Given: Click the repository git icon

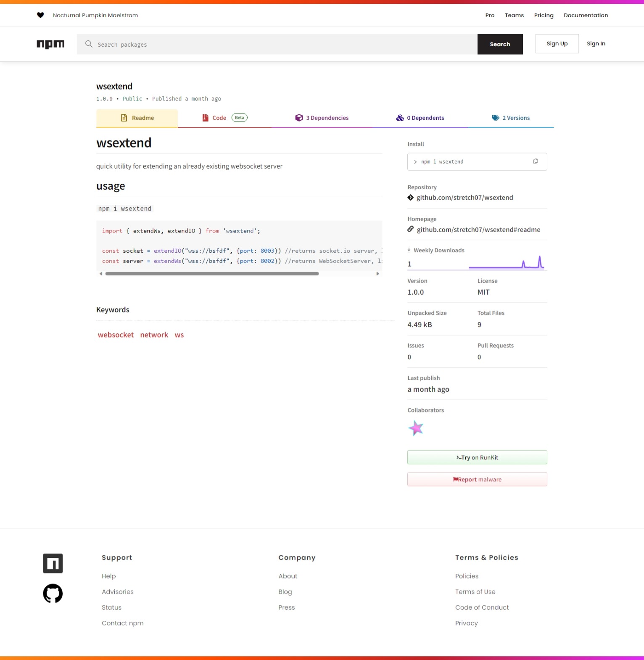Looking at the screenshot, I should pyautogui.click(x=410, y=198).
